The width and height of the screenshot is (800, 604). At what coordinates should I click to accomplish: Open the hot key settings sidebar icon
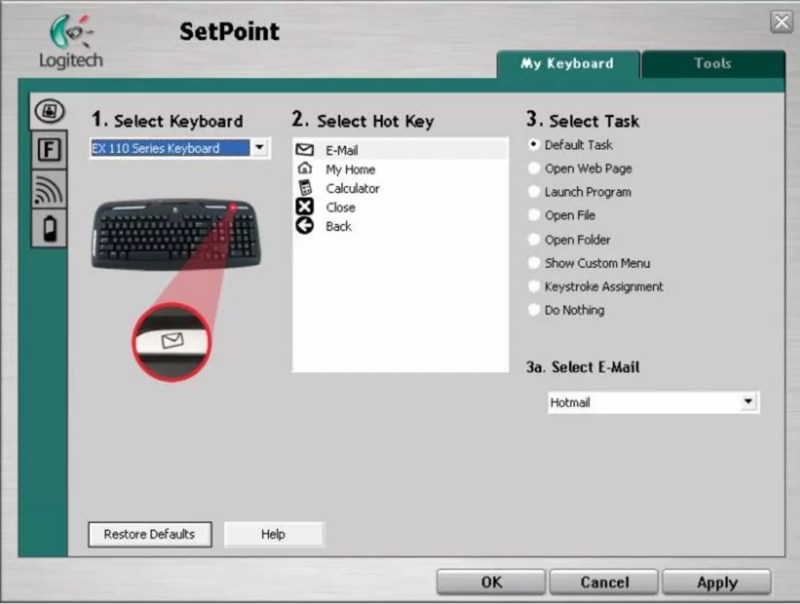coord(49,111)
